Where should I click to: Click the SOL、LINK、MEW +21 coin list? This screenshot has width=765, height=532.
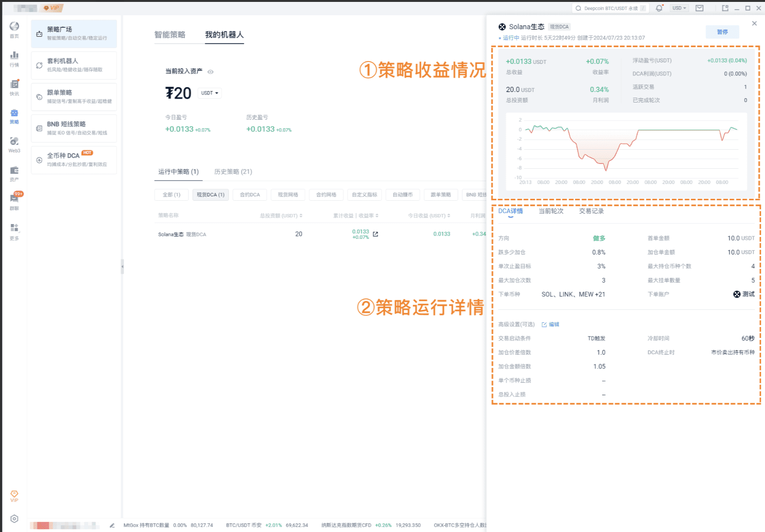(x=573, y=295)
